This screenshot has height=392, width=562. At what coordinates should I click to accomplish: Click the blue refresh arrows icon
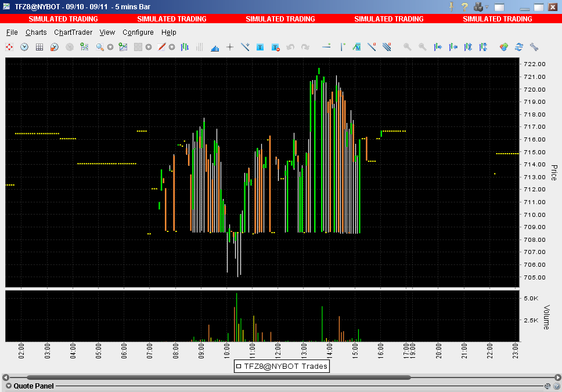519,47
